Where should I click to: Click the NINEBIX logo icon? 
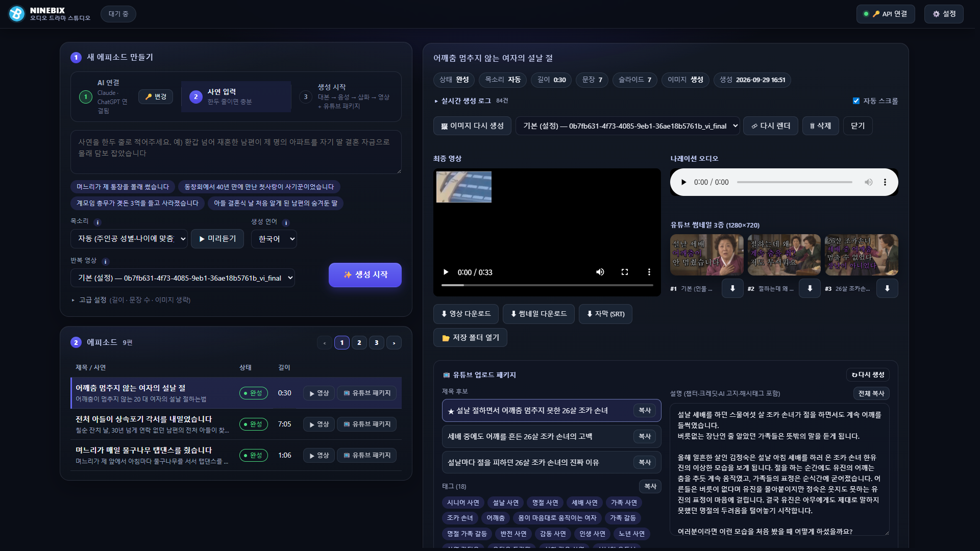(x=17, y=14)
